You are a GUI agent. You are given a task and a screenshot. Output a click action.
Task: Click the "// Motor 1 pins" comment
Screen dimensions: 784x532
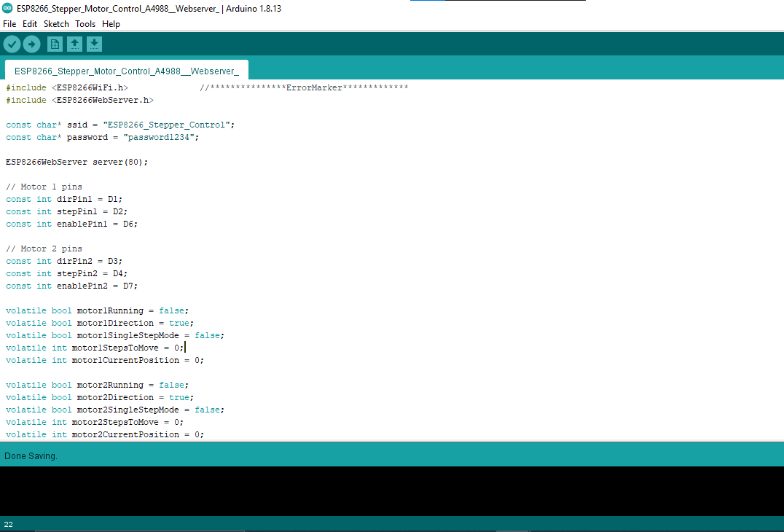pos(44,187)
